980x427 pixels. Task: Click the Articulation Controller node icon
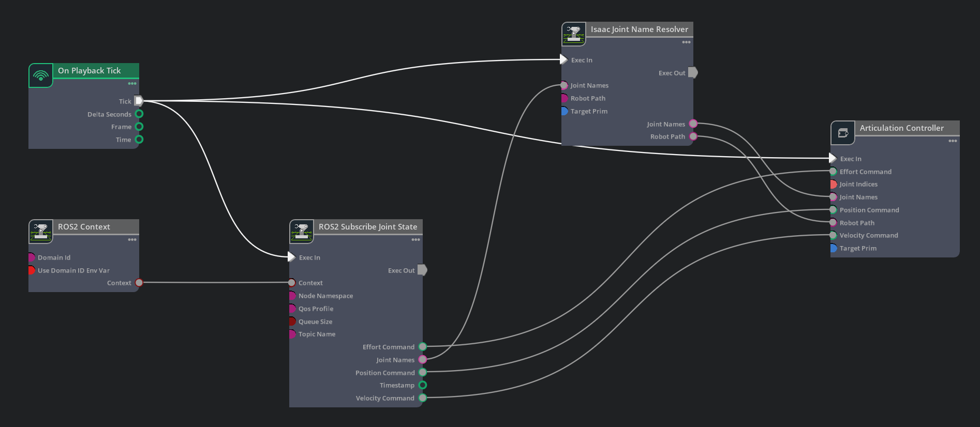tap(843, 133)
